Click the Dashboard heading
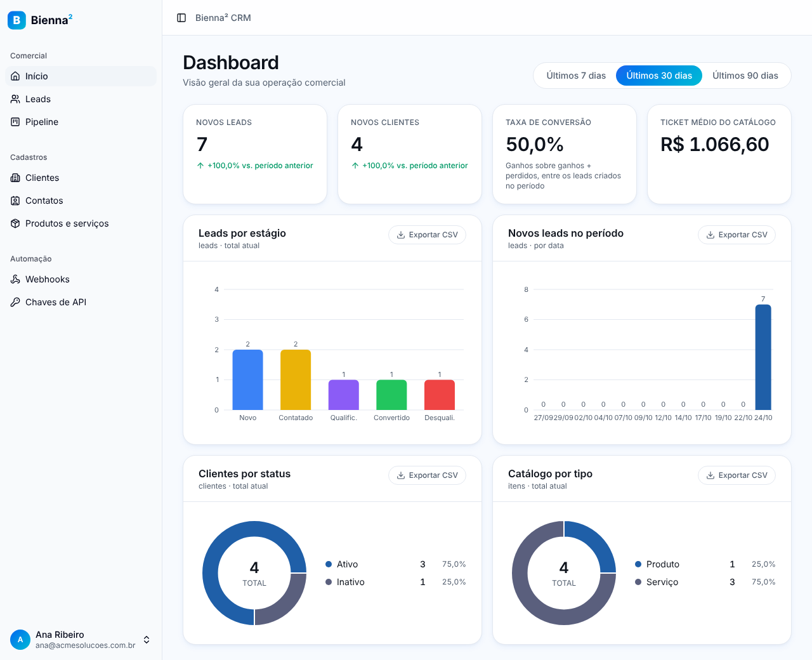Image resolution: width=812 pixels, height=660 pixels. pyautogui.click(x=231, y=63)
